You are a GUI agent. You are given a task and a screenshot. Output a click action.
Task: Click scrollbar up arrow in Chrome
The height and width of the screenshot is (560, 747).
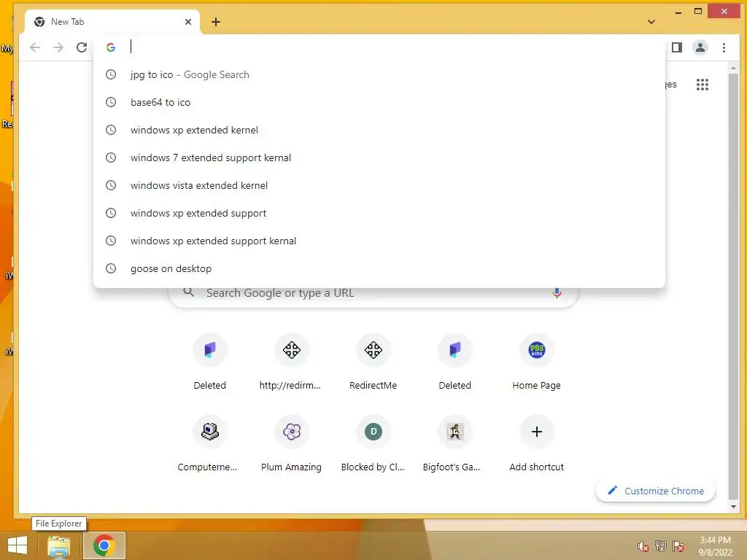pyautogui.click(x=733, y=69)
